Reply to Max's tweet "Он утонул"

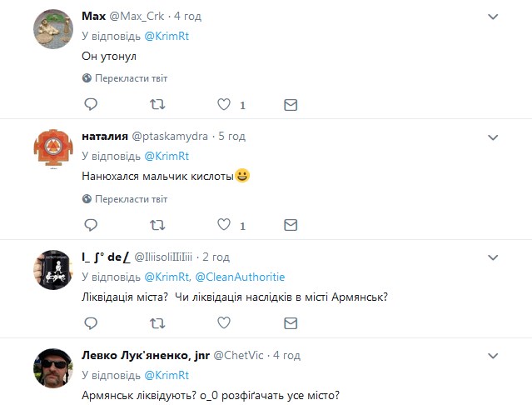92,105
